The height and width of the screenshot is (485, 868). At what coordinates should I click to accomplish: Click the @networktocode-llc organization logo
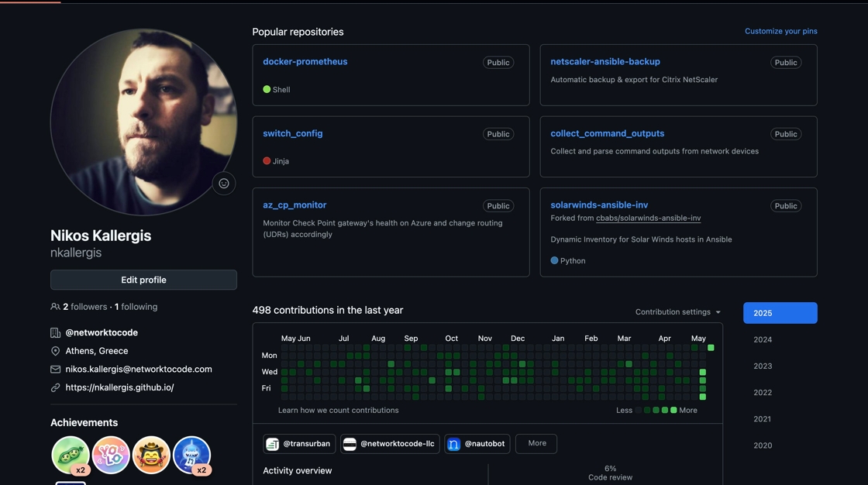(x=350, y=444)
